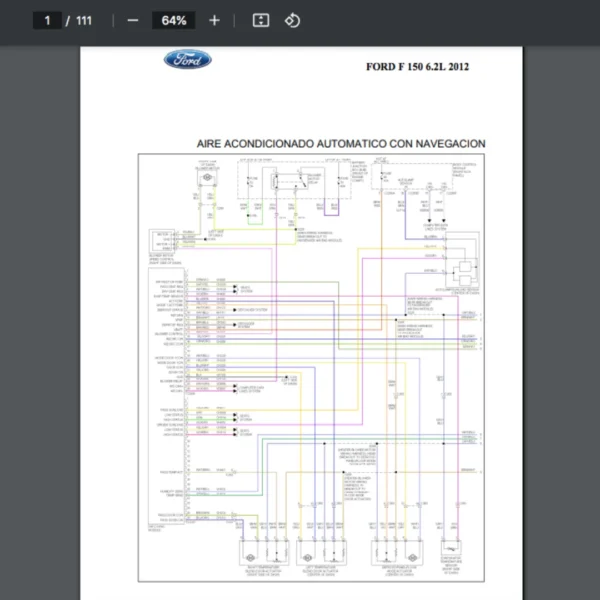Select the 64% zoom level field
600x600 pixels.
[x=174, y=20]
